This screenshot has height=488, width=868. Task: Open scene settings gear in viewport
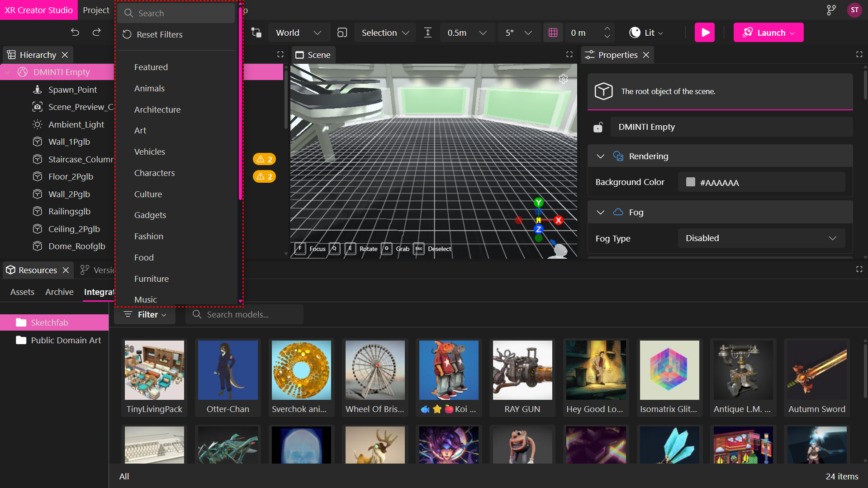[x=563, y=79]
